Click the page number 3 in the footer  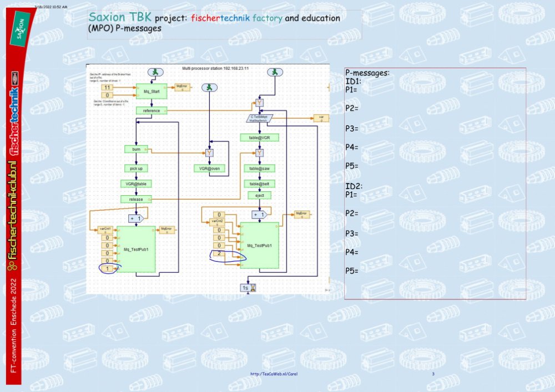(x=433, y=374)
